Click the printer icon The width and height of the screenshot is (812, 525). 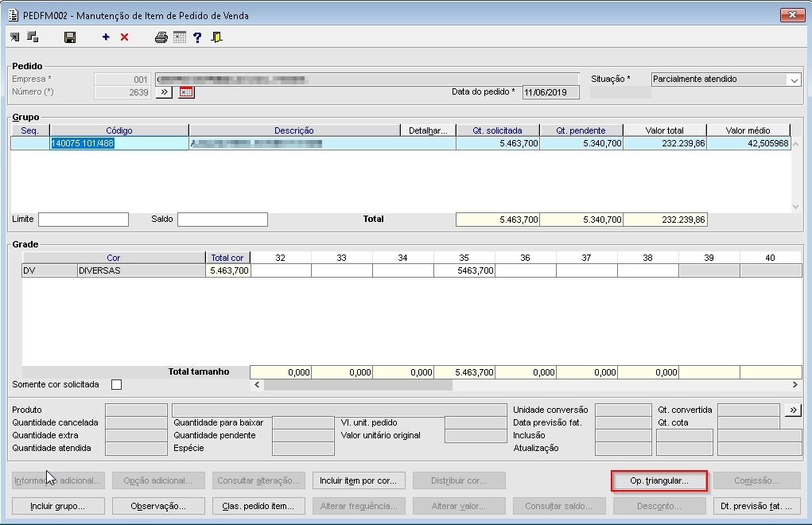(x=161, y=37)
